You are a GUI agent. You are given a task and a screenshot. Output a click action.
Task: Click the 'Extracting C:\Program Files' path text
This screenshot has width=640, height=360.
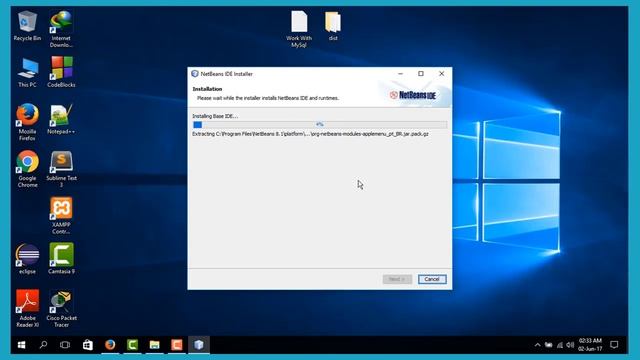pyautogui.click(x=310, y=133)
